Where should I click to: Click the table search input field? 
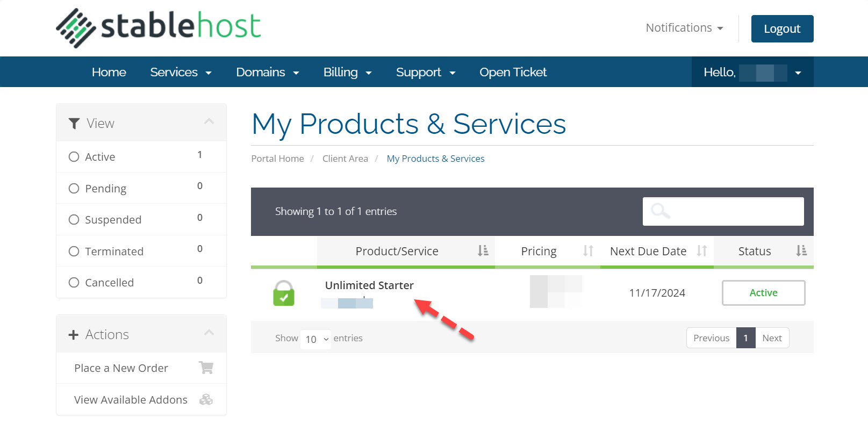[x=723, y=211]
